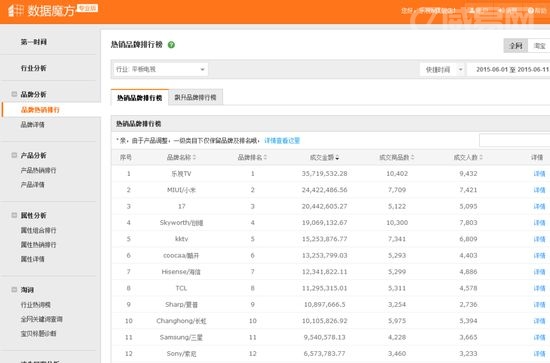Click the 详情查看这里 link
Screen dimensions: 550x363
pyautogui.click(x=282, y=141)
